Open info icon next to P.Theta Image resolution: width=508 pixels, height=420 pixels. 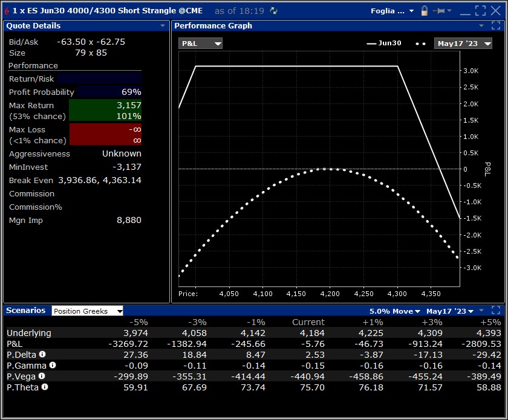click(45, 387)
